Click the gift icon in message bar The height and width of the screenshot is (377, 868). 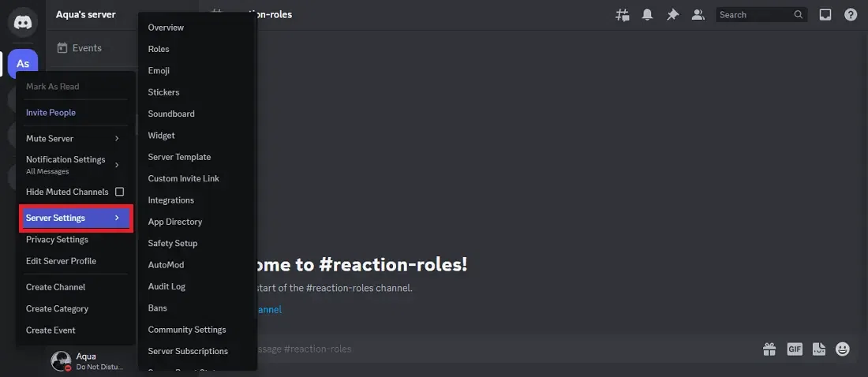[769, 349]
